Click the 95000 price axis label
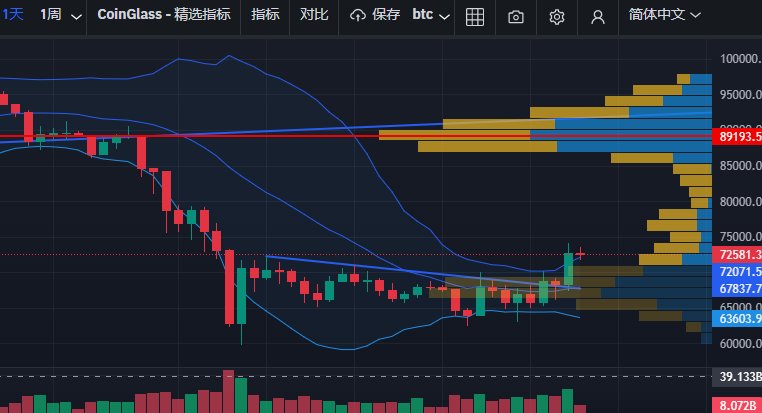 click(x=741, y=94)
